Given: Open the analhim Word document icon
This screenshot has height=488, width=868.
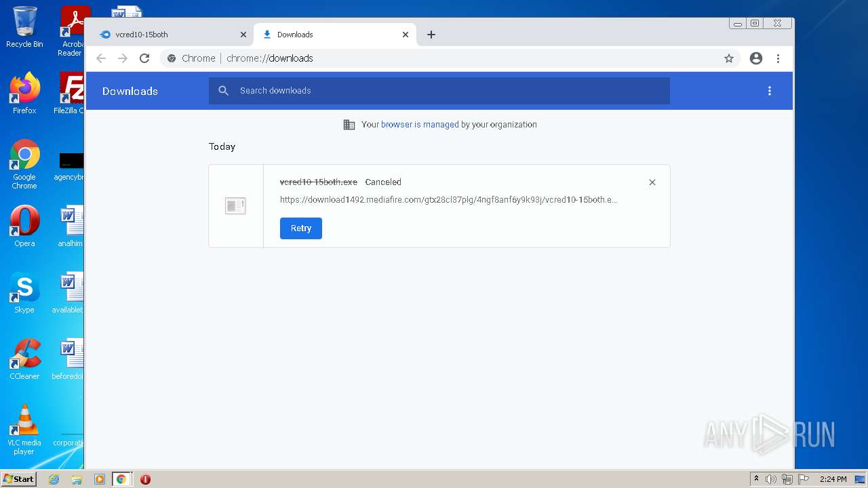Looking at the screenshot, I should (x=71, y=226).
